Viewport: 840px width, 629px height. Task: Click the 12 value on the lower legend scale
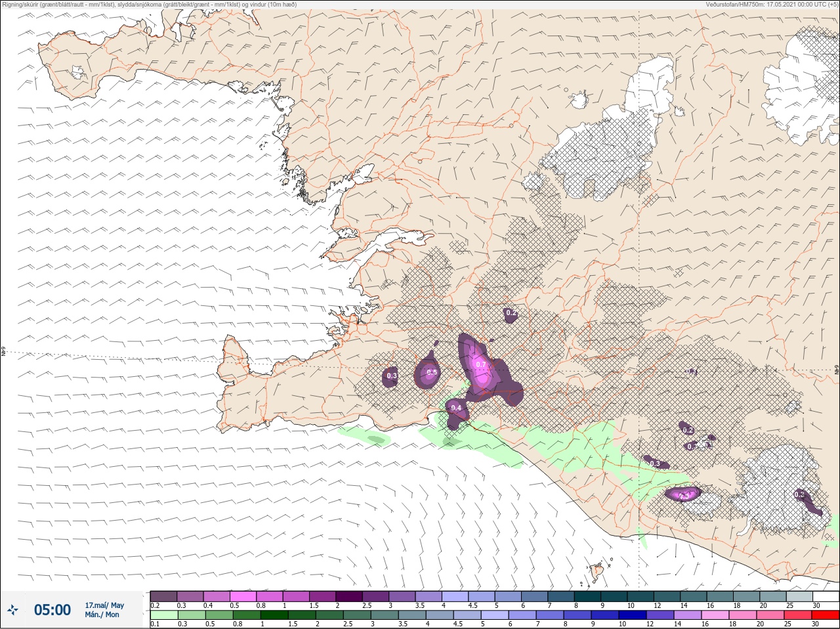coord(650,624)
